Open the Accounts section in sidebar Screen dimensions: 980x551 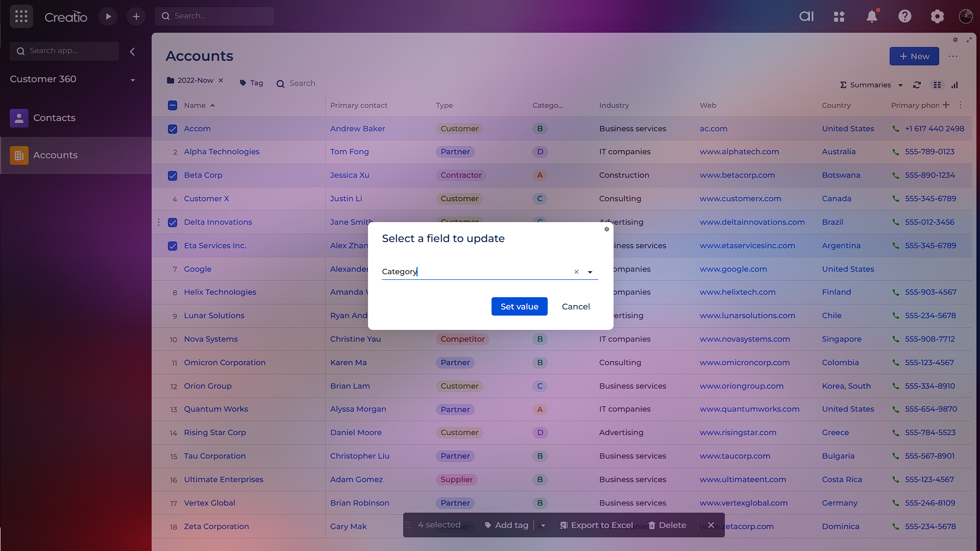[55, 155]
